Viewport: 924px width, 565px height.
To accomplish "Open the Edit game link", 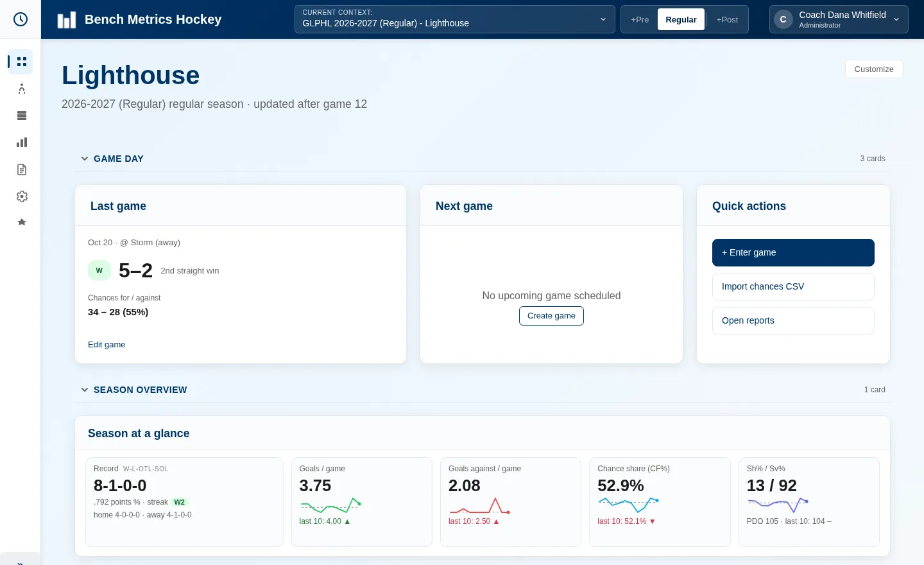I will click(x=107, y=345).
